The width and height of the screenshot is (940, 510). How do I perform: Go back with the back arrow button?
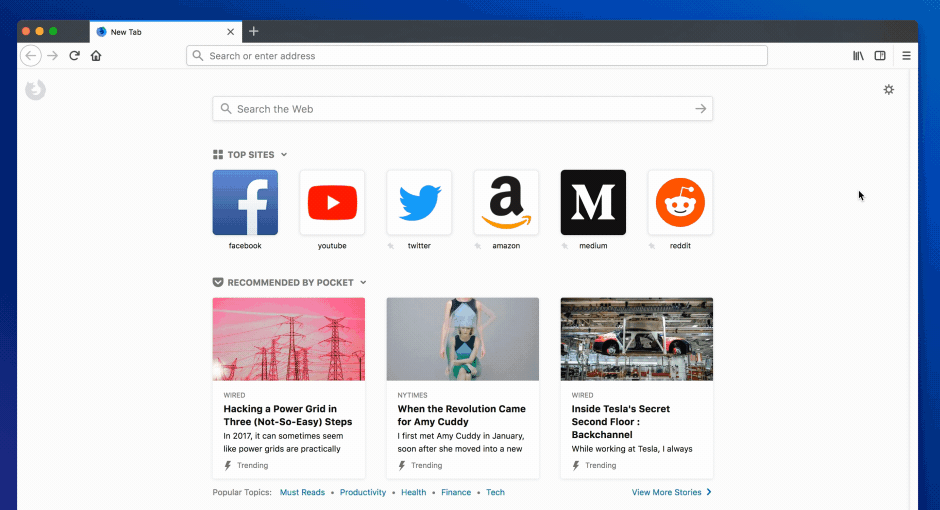point(31,56)
